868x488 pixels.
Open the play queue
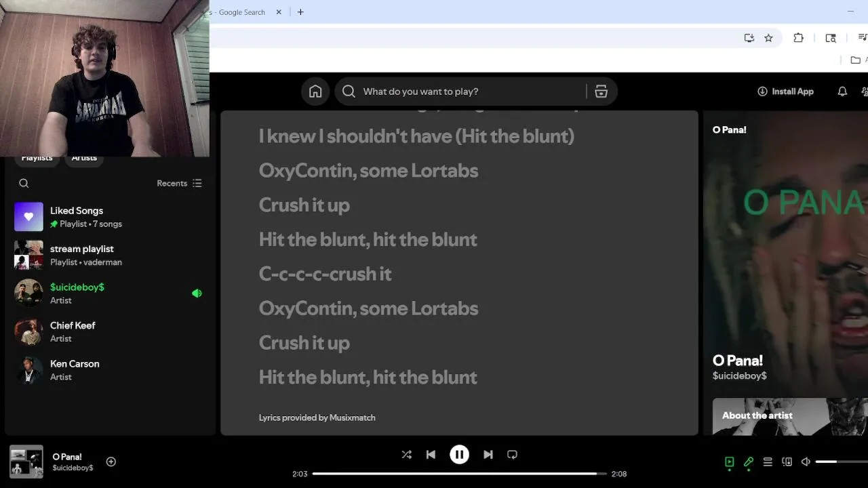point(768,462)
